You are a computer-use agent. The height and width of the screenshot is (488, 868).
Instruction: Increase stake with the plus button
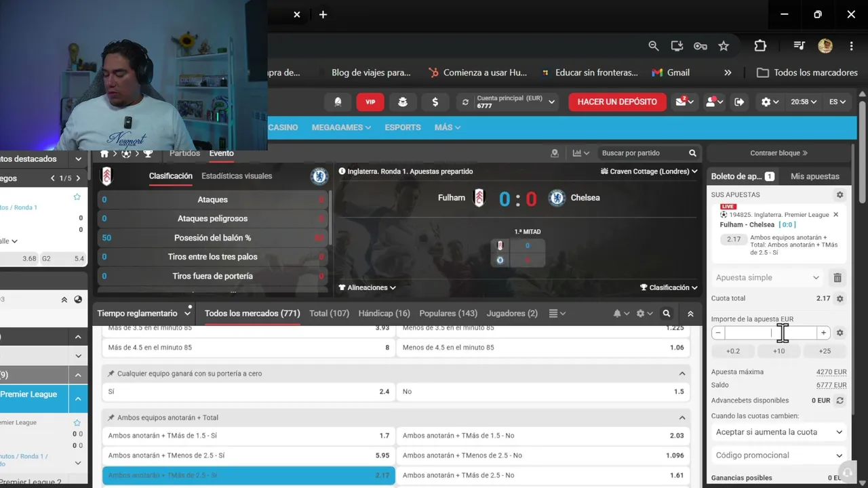[823, 333]
